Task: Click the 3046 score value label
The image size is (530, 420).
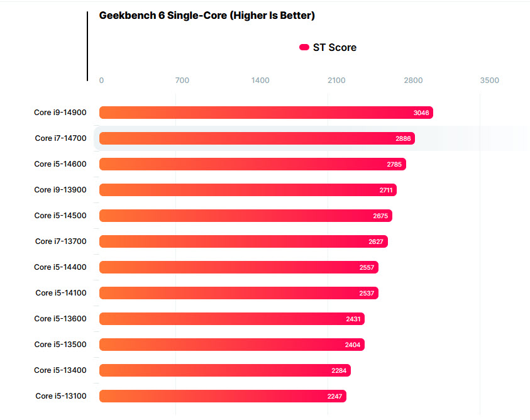Action: click(x=421, y=113)
